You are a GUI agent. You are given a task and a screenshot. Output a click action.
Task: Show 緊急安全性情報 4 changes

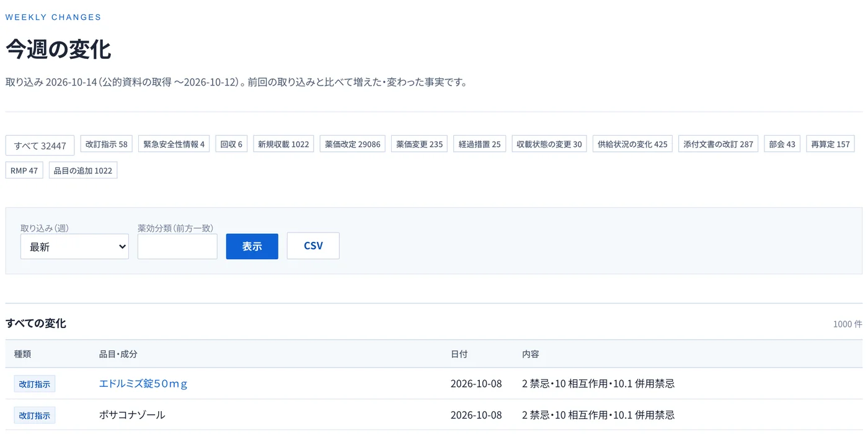point(174,144)
